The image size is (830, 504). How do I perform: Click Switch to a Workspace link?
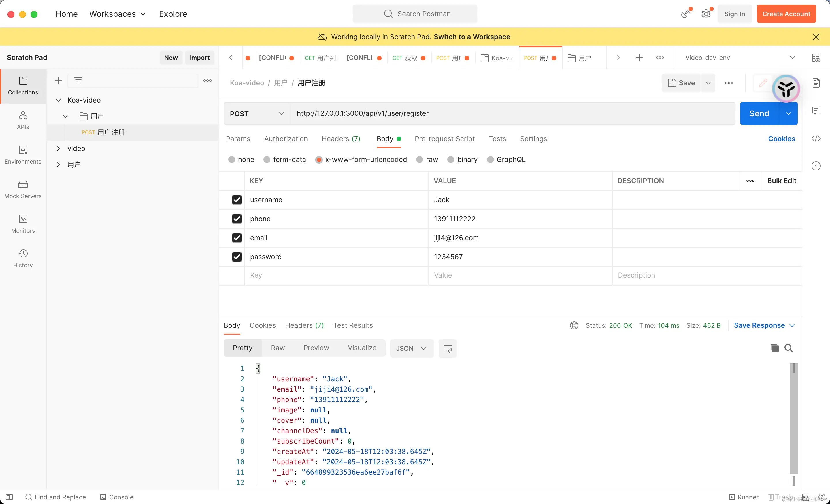pyautogui.click(x=471, y=37)
